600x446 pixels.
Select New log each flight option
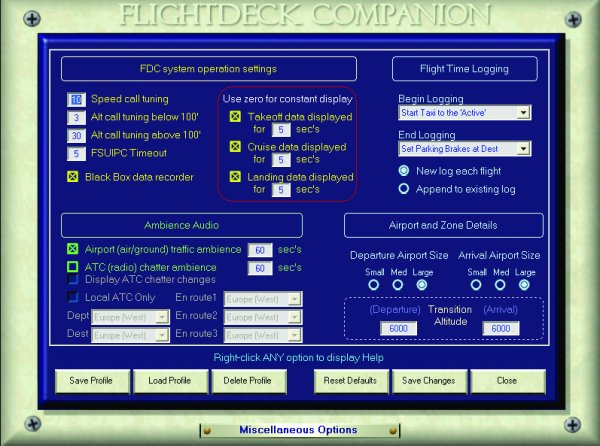click(404, 171)
